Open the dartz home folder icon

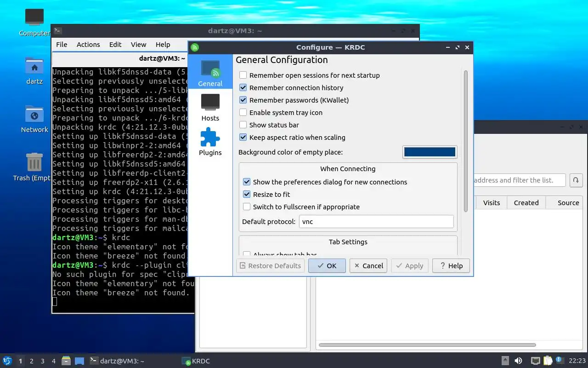point(34,70)
